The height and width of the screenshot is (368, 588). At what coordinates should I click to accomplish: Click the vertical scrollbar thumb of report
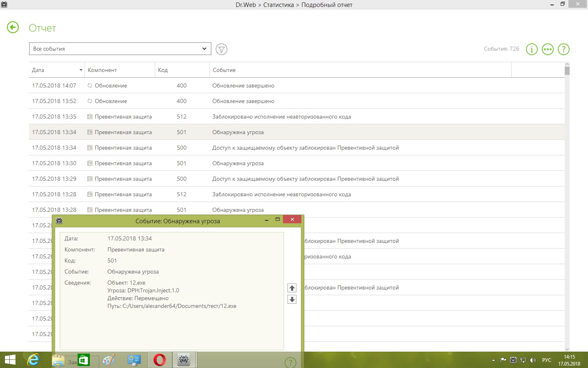point(567,70)
